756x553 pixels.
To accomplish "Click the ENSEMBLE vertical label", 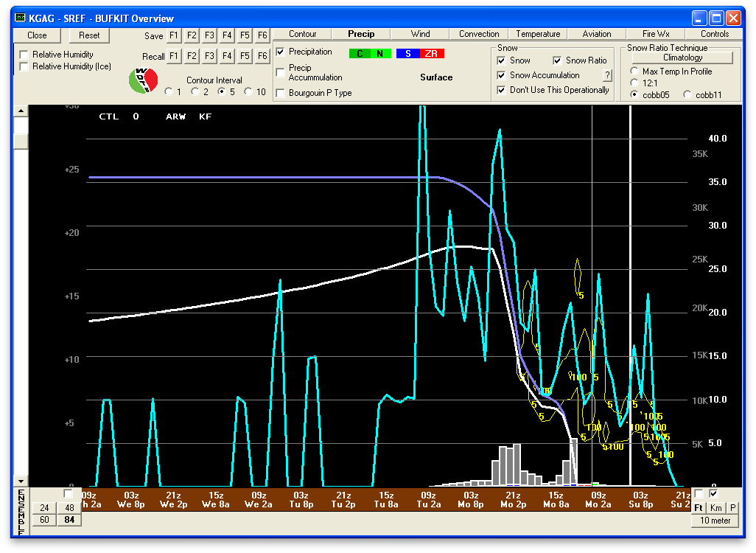I will (21, 512).
